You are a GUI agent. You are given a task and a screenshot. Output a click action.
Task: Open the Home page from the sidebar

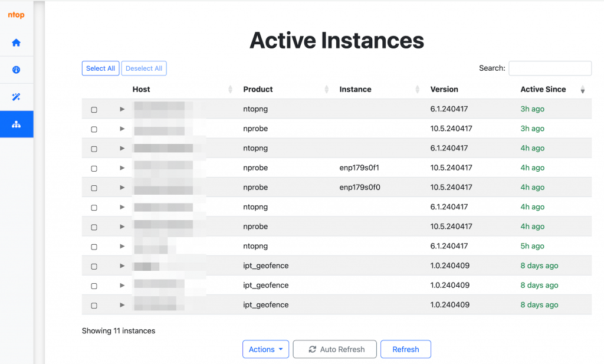tap(16, 42)
